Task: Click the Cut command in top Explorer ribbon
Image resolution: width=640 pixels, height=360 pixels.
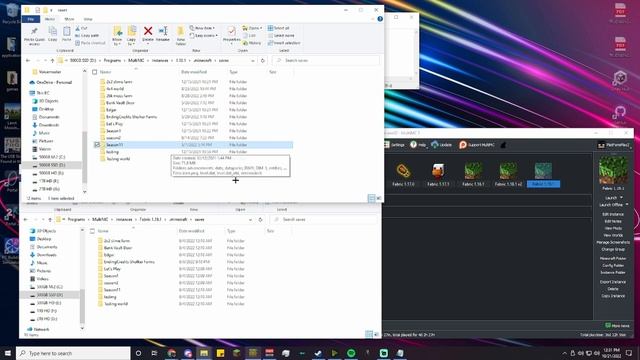Action: [x=82, y=28]
